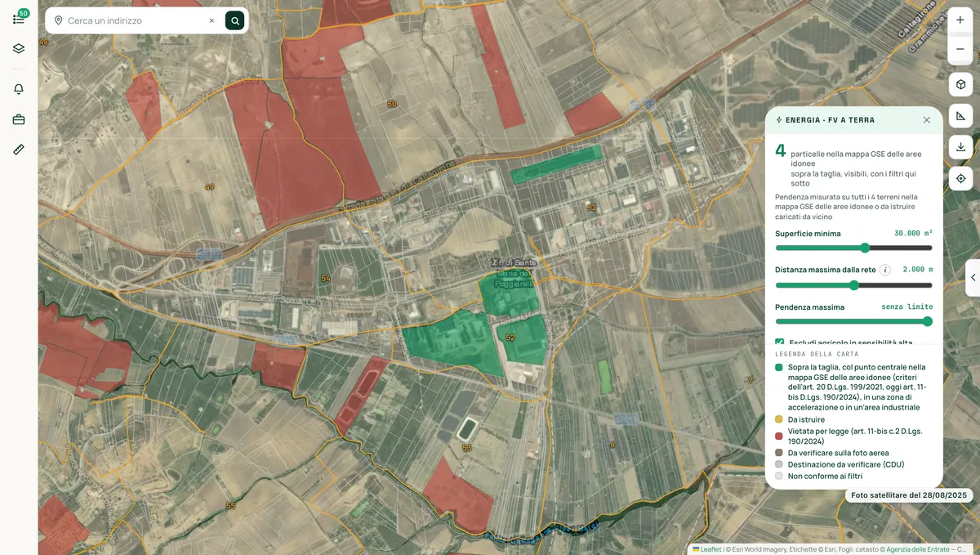Click the Foto satellitare del 28/08/2025 label
The height and width of the screenshot is (555, 980).
click(x=909, y=495)
